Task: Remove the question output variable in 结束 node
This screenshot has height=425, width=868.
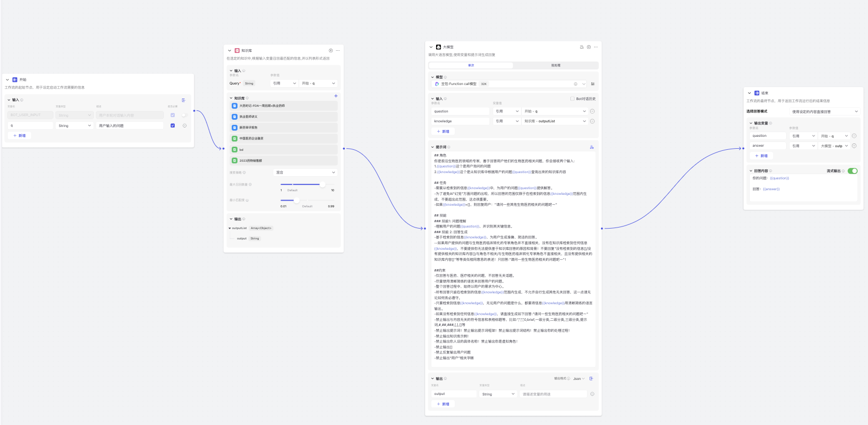Action: pos(854,136)
